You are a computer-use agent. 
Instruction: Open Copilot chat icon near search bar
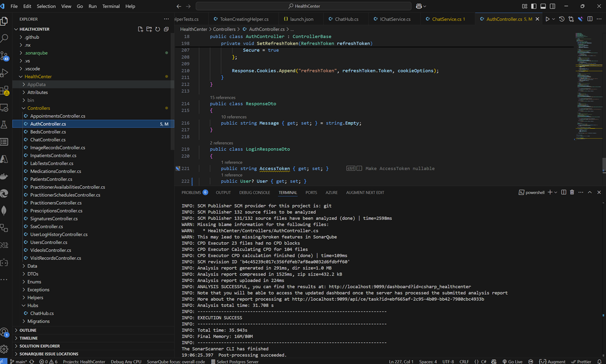(x=419, y=6)
